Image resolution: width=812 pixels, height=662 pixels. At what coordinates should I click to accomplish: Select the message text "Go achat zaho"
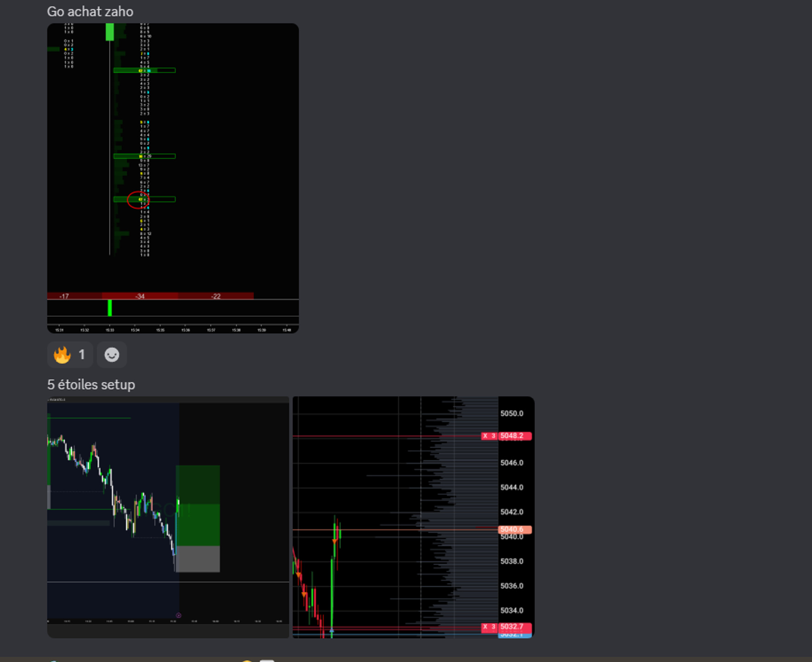point(90,11)
